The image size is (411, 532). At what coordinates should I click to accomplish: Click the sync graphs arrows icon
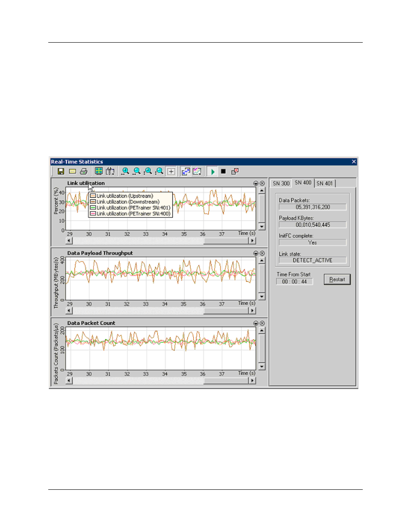click(x=186, y=171)
